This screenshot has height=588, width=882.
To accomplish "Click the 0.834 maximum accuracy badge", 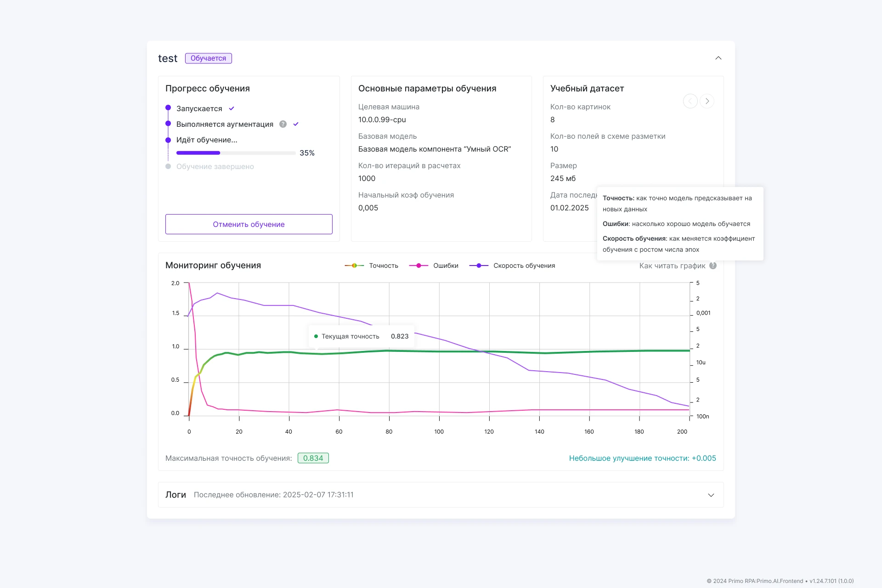I will tap(313, 458).
